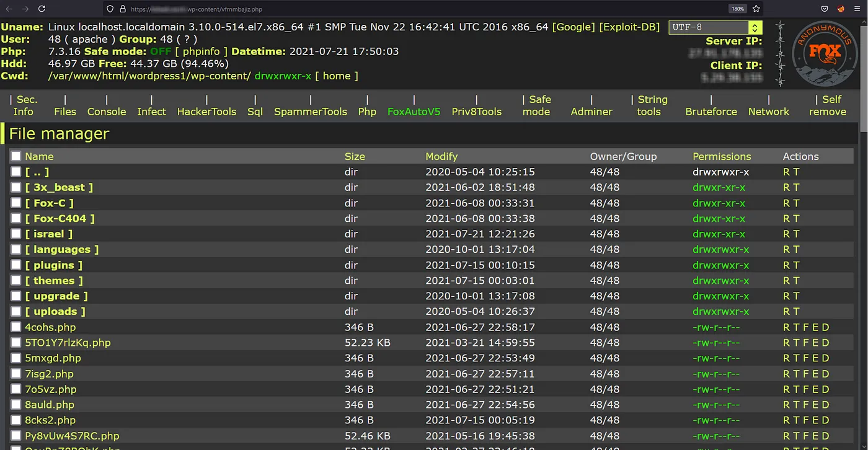
Task: Open the UTF-8 charset dropdown
Action: (x=715, y=28)
